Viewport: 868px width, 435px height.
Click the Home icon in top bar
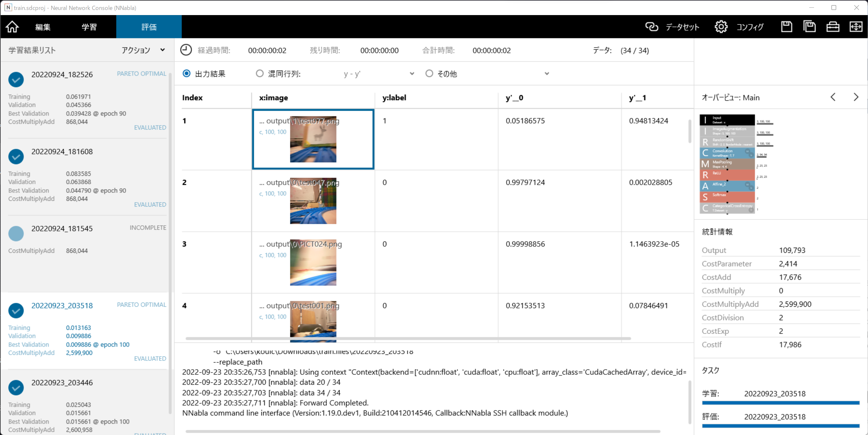click(x=12, y=27)
